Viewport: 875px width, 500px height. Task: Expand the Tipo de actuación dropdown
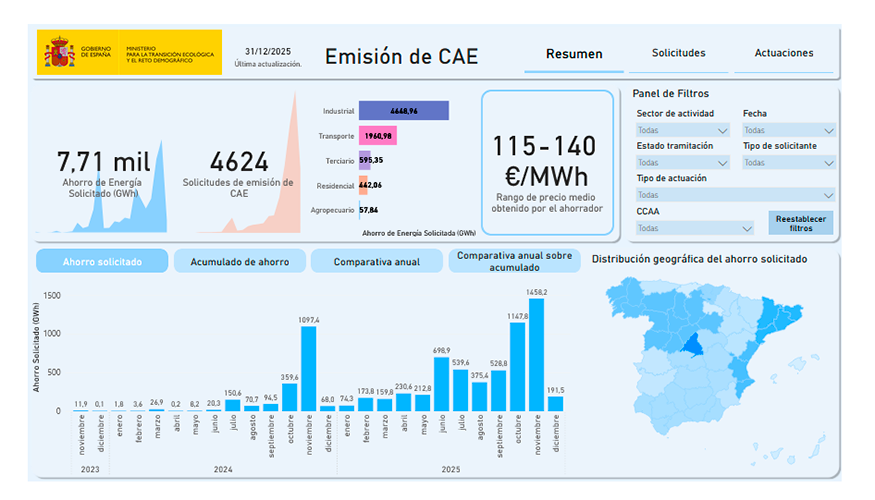[x=735, y=195]
